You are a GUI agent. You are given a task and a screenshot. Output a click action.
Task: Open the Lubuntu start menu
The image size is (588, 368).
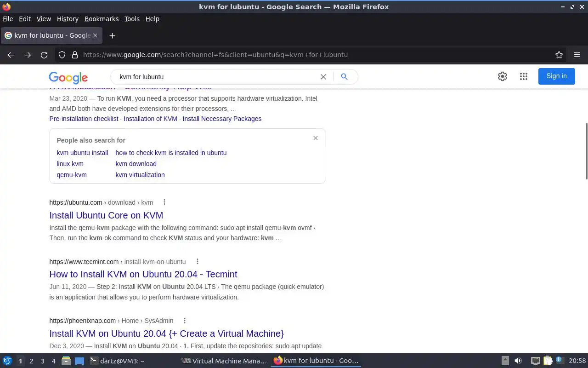tap(7, 361)
